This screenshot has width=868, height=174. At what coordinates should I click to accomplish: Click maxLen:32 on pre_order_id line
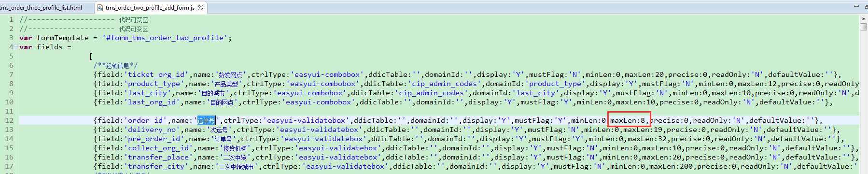point(647,139)
